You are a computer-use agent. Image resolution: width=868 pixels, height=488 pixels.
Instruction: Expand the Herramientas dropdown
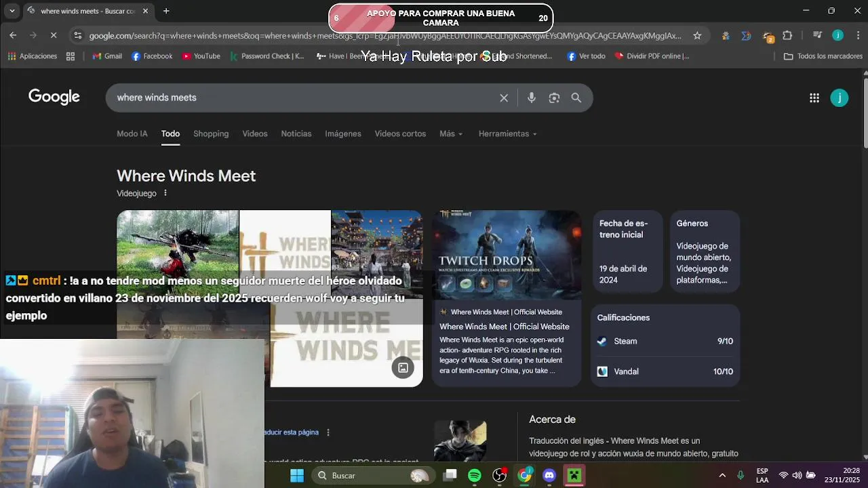(x=507, y=134)
